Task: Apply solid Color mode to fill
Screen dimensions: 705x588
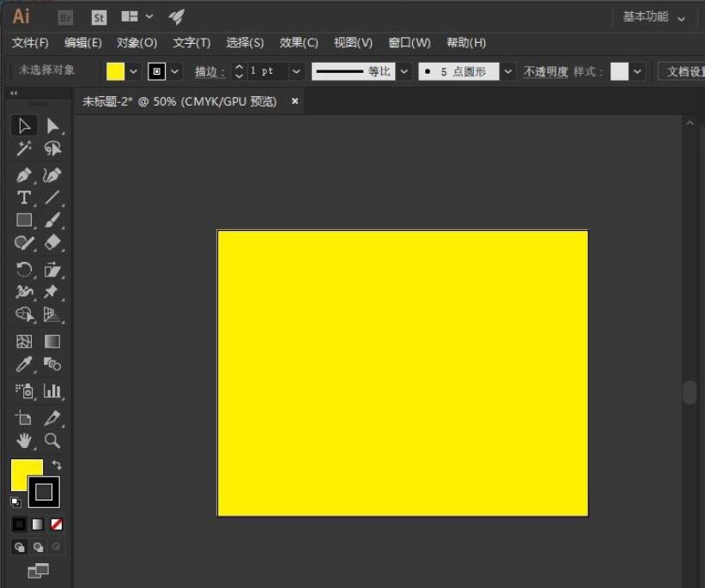Action: (x=20, y=524)
